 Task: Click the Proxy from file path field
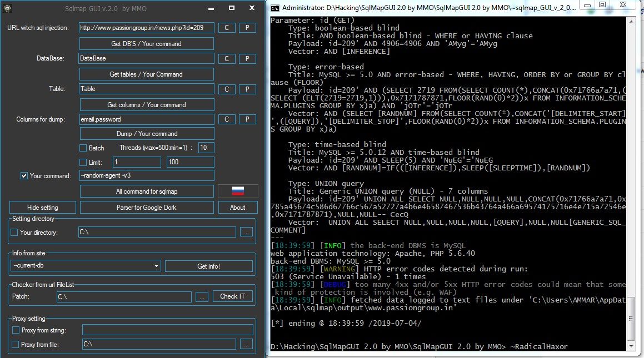159,345
